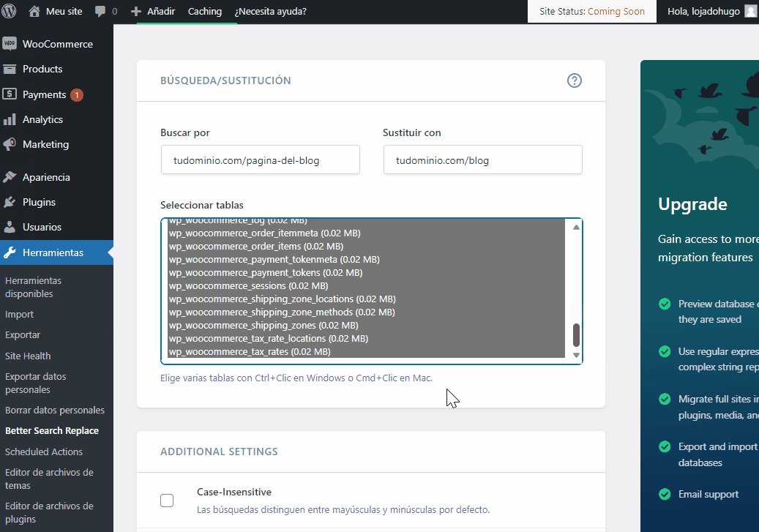Open ¿Necesita ayuda? menu
The height and width of the screenshot is (532, 759).
[270, 12]
